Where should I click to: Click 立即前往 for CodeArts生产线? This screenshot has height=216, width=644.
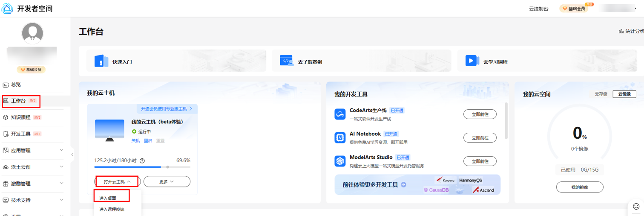point(480,114)
